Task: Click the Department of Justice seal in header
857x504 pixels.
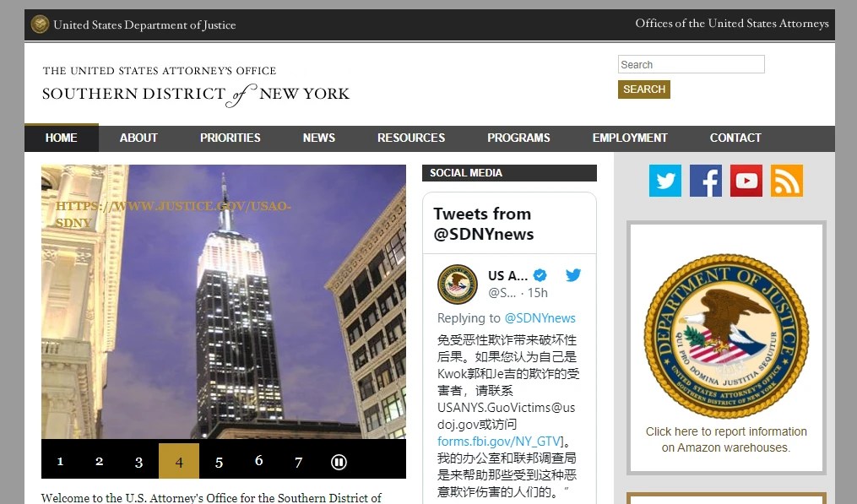Action: 40,24
